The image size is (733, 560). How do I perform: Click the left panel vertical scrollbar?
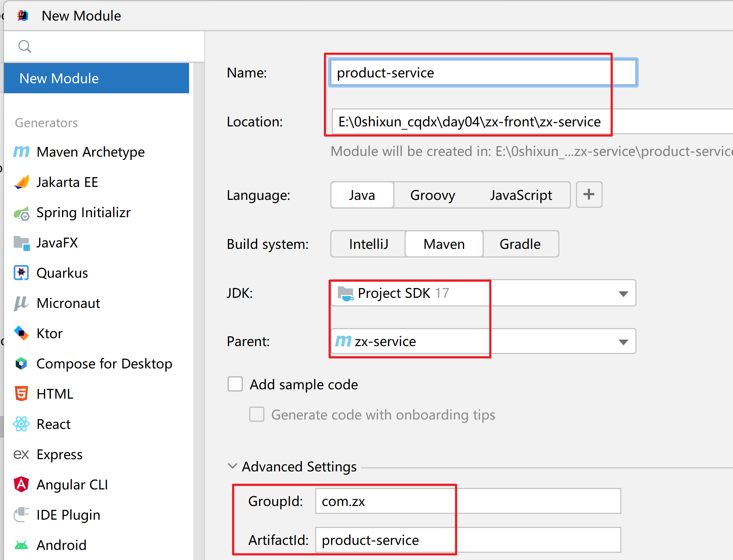click(198, 312)
